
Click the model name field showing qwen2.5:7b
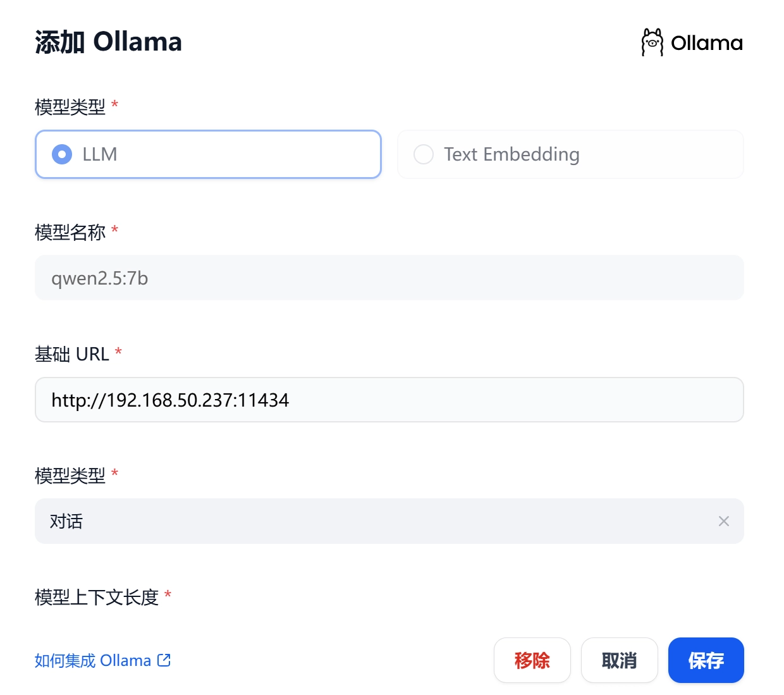[x=389, y=278]
